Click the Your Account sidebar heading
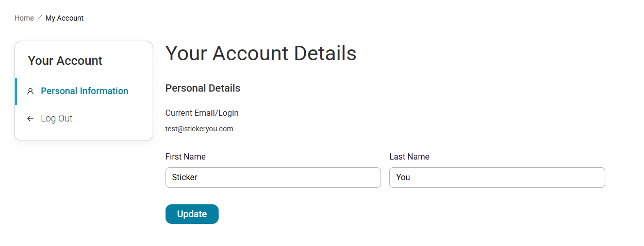The image size is (644, 246). 65,61
